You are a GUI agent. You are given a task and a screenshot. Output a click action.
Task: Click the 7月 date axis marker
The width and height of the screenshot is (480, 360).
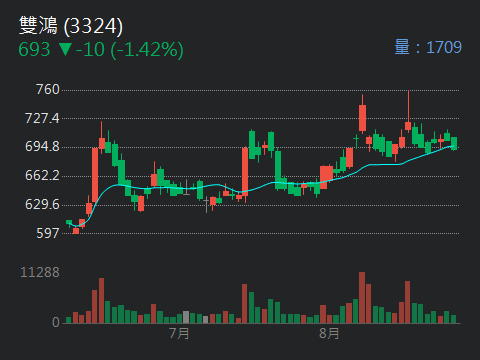pyautogui.click(x=179, y=333)
